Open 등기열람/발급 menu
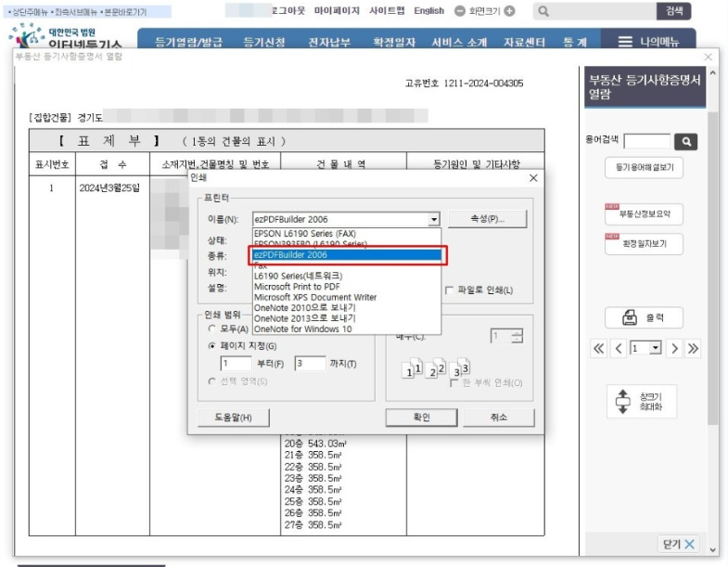 click(x=188, y=43)
